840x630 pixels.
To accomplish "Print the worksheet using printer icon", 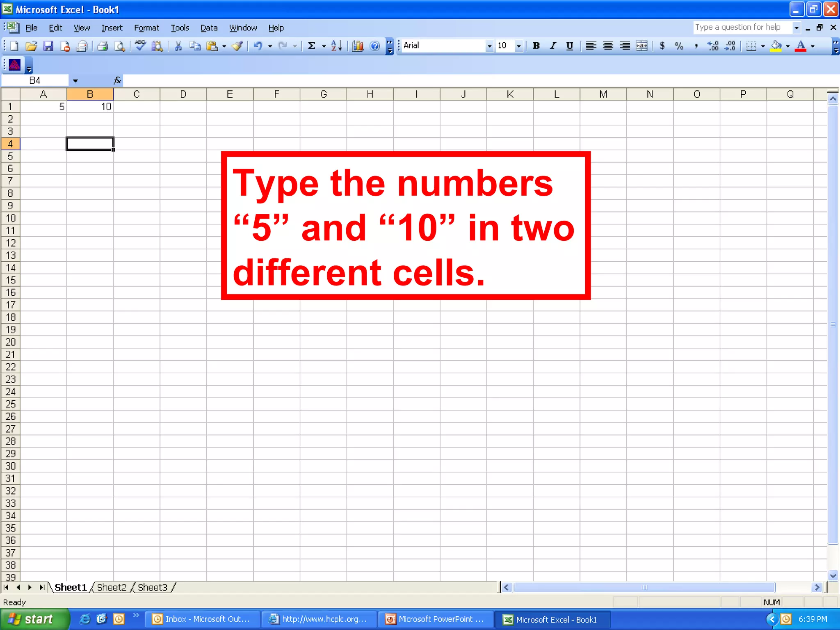I will click(103, 46).
